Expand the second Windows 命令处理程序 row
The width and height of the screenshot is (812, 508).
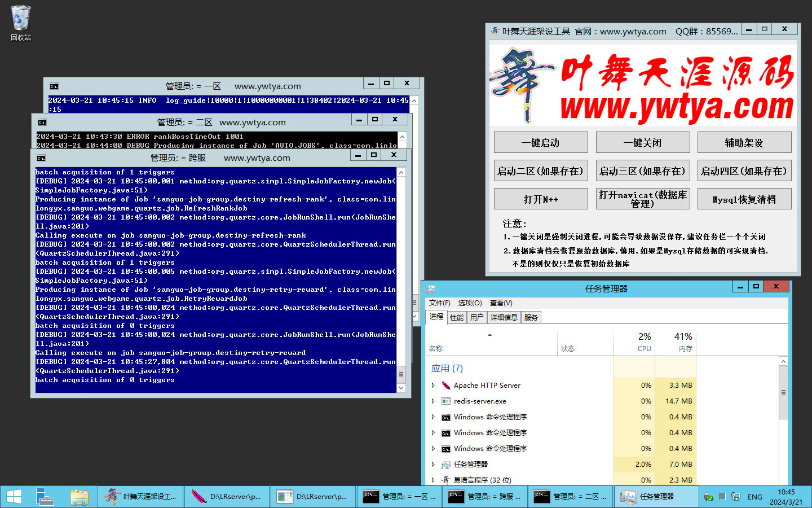coord(433,433)
